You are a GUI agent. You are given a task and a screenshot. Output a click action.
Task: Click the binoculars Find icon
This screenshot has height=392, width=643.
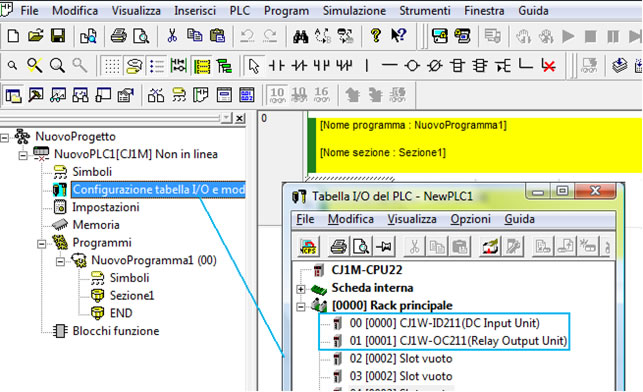(x=301, y=36)
